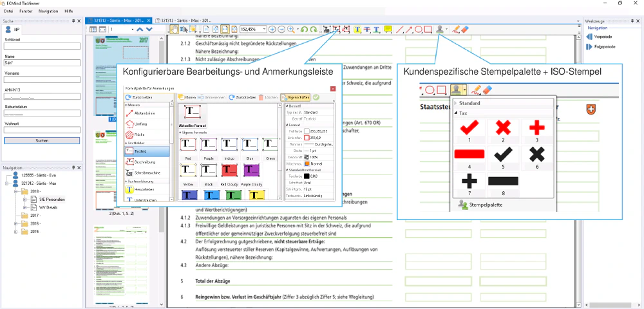Open the zoom percentage dropdown
The image size is (644, 309).
263,29
